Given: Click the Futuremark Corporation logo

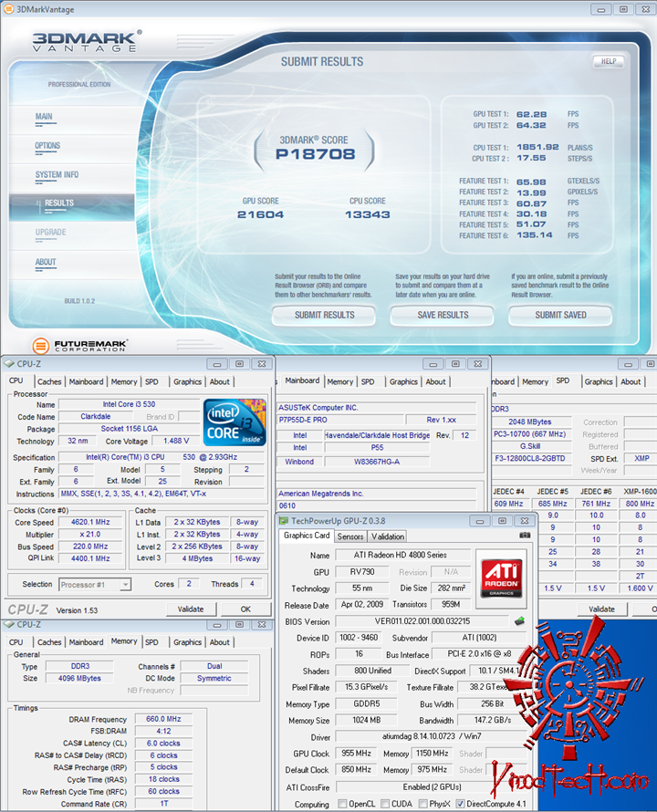Looking at the screenshot, I should click(80, 346).
